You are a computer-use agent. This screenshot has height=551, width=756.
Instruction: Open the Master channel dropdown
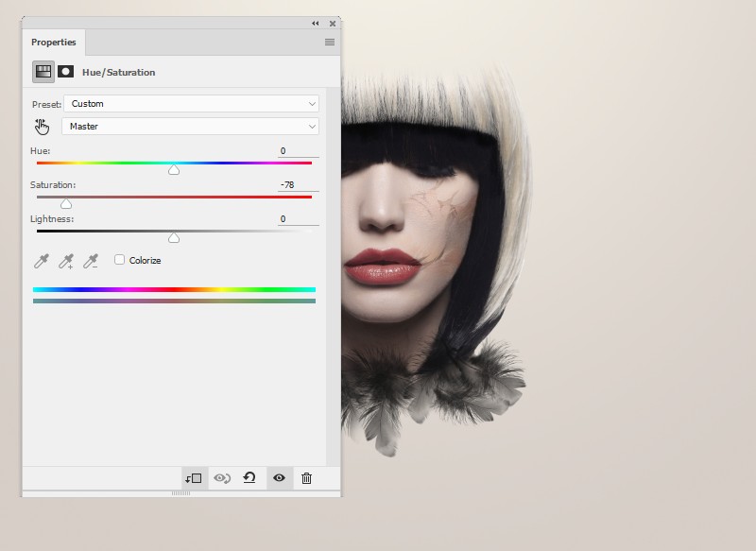[191, 127]
